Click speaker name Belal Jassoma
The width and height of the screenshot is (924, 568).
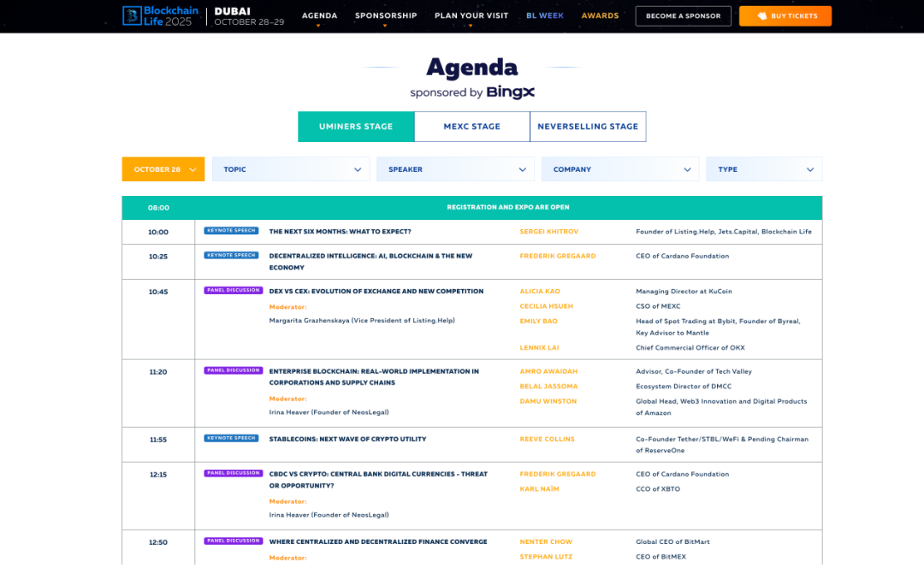tap(548, 387)
